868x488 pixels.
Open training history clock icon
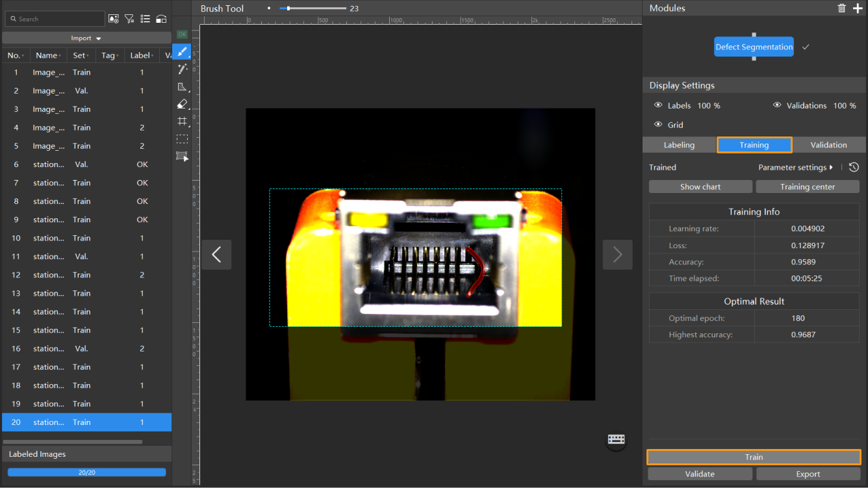pyautogui.click(x=854, y=167)
